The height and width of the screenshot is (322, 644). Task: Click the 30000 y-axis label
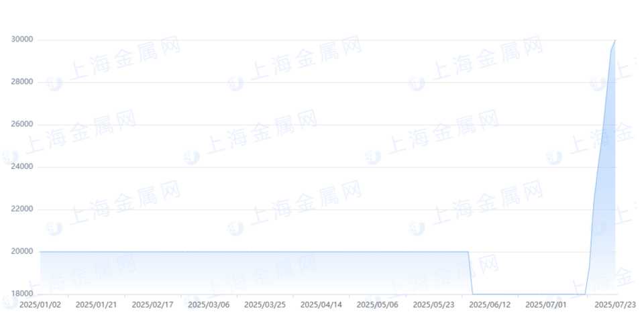coord(21,40)
